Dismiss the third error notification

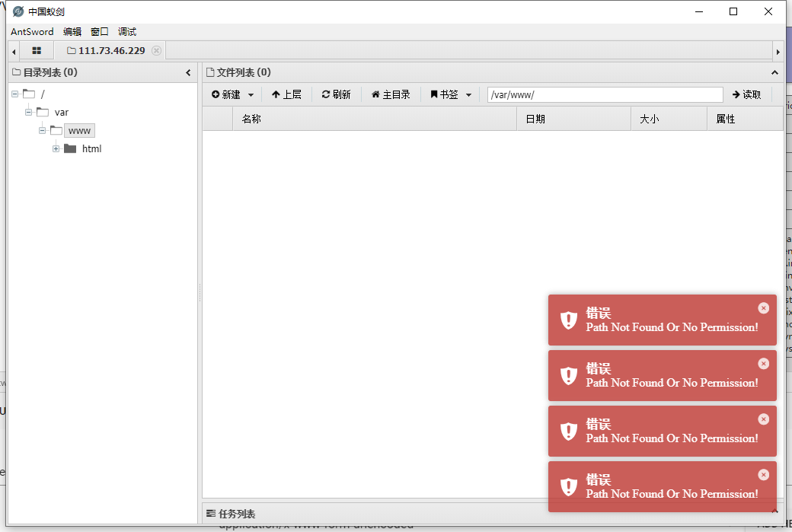click(763, 419)
